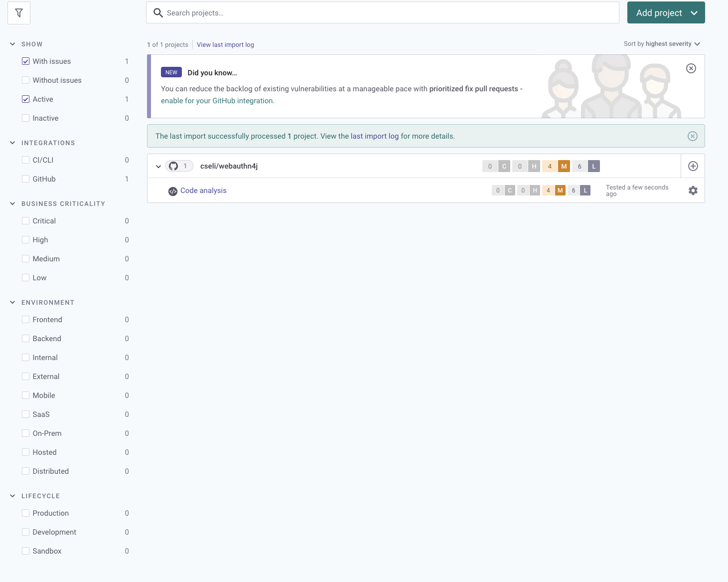This screenshot has height=582, width=728.
Task: Enable the Critical business criticality filter
Action: (25, 220)
